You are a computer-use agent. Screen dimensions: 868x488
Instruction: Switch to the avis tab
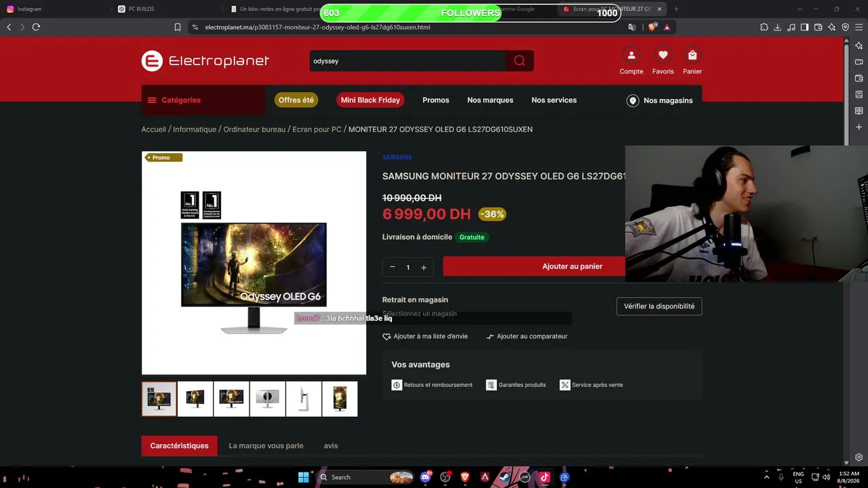(x=331, y=446)
